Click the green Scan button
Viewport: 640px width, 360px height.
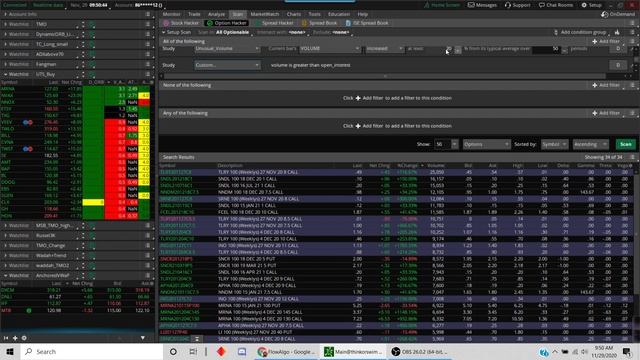(625, 144)
